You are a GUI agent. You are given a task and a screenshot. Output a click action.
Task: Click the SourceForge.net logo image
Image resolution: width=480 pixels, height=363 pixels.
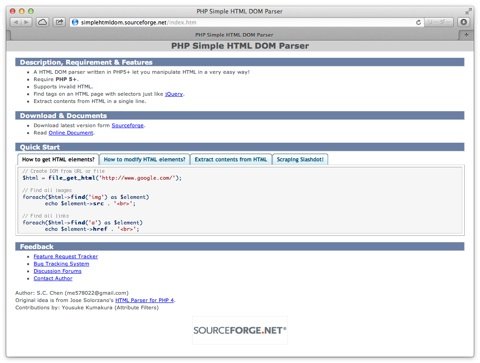(240, 330)
